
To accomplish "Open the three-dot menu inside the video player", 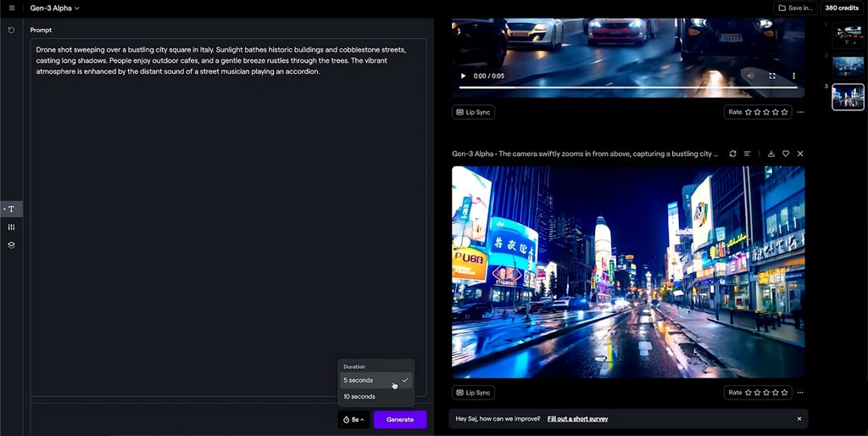I will 793,75.
